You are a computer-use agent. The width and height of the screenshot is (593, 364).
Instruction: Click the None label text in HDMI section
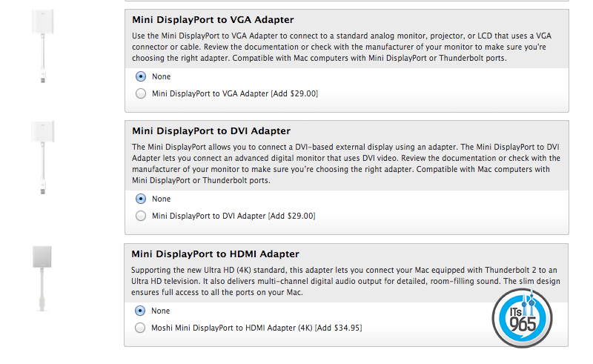click(162, 311)
